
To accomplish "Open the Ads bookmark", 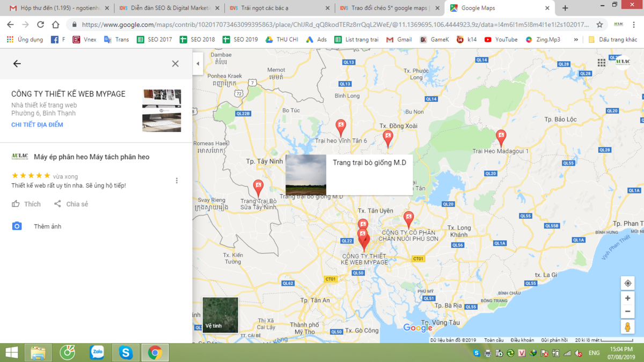I will click(316, 40).
